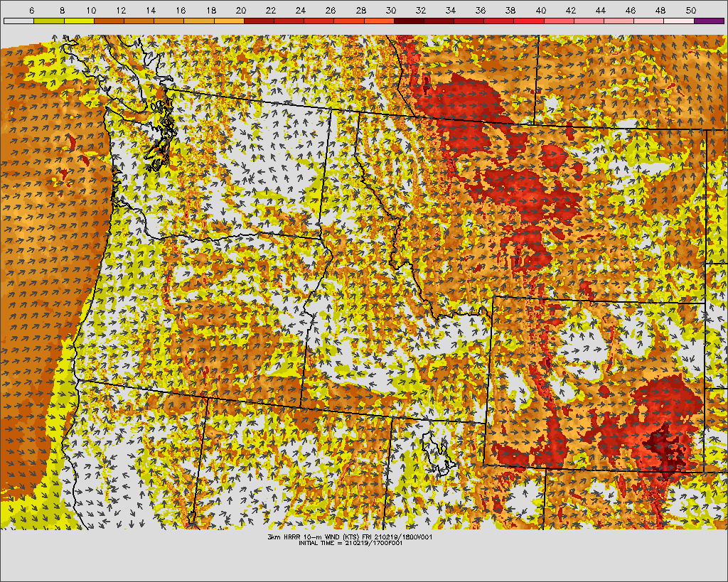Click the legend swatch between 20 and 22
This screenshot has height=582, width=728.
pos(259,21)
